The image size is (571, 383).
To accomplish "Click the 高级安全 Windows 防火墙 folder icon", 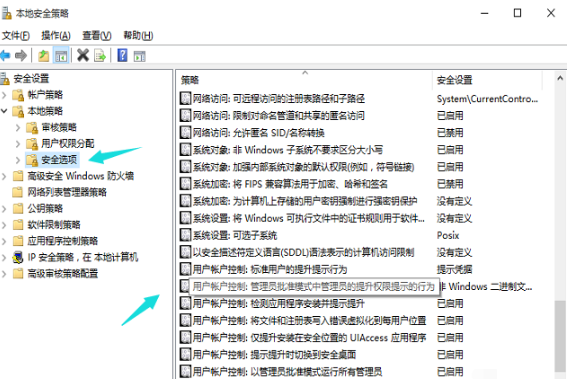I will coord(18,176).
